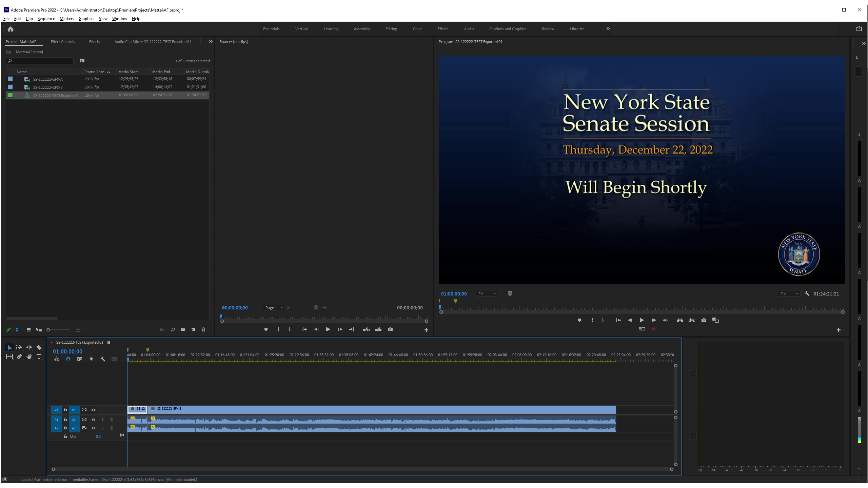Screen dimensions: 868x488
Task: Click the Quick Export share icon
Action: (x=859, y=29)
